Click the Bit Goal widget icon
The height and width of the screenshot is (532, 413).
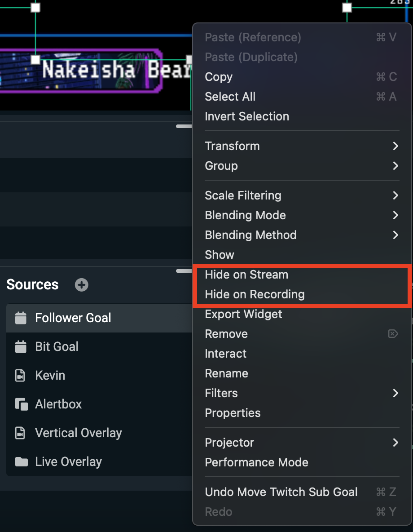[x=21, y=347]
